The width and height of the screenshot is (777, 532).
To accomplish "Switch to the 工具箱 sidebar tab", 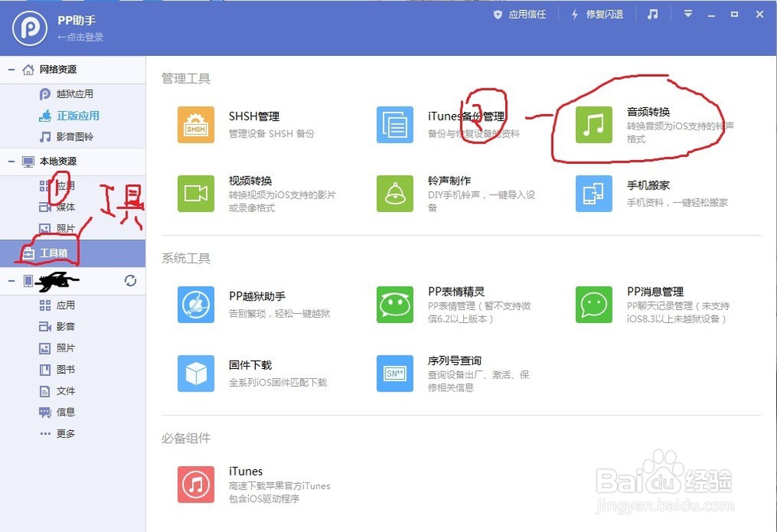I will coord(54,253).
